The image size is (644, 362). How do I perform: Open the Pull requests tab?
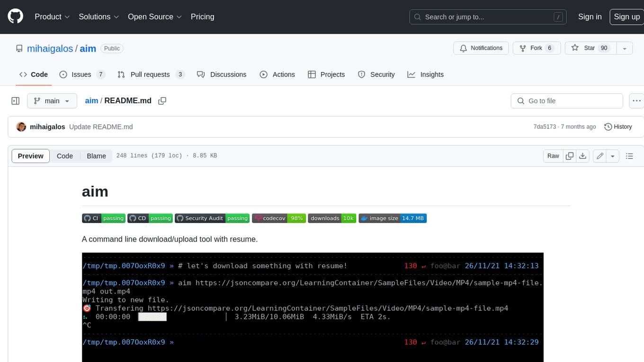tap(151, 74)
